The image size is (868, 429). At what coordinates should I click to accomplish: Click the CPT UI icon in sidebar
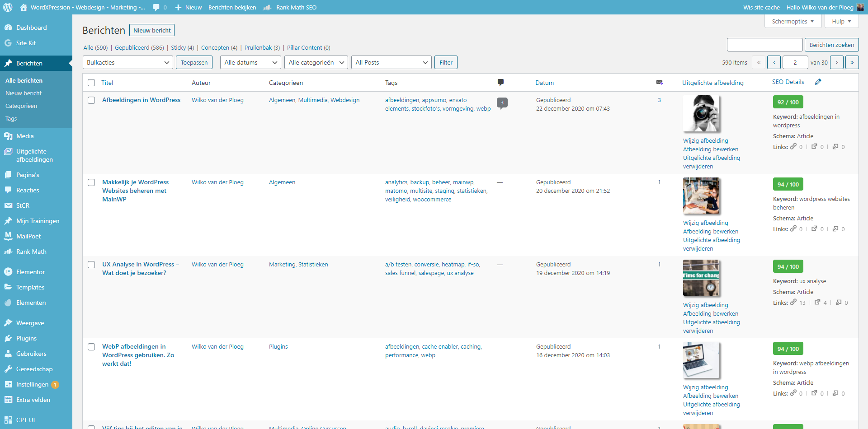pyautogui.click(x=8, y=420)
